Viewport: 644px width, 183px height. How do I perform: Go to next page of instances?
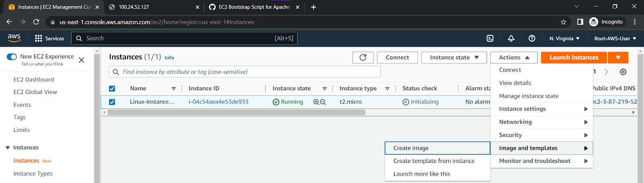606,72
